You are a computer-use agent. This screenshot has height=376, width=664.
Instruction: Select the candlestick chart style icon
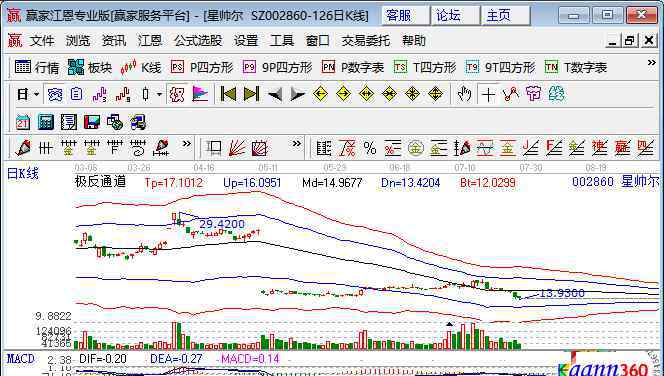146,94
